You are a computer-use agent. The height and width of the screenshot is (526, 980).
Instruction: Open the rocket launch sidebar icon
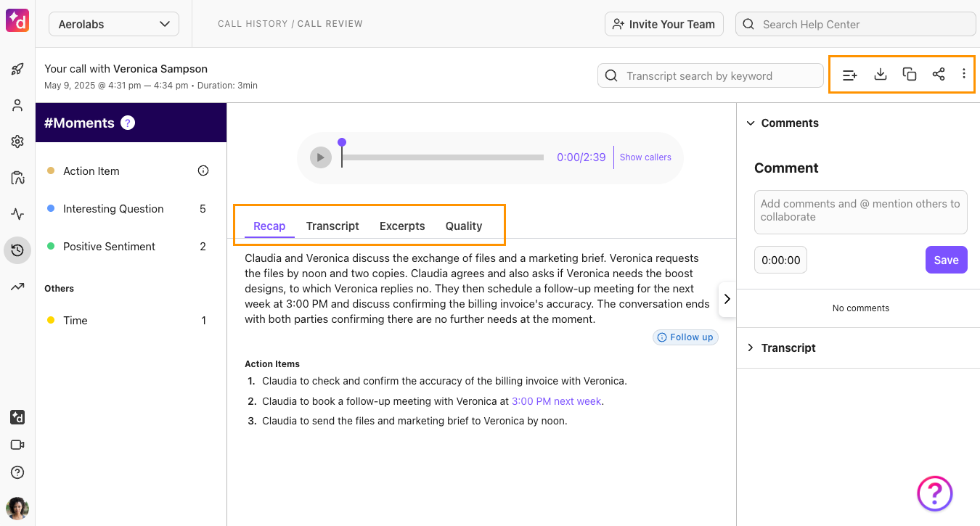17,70
